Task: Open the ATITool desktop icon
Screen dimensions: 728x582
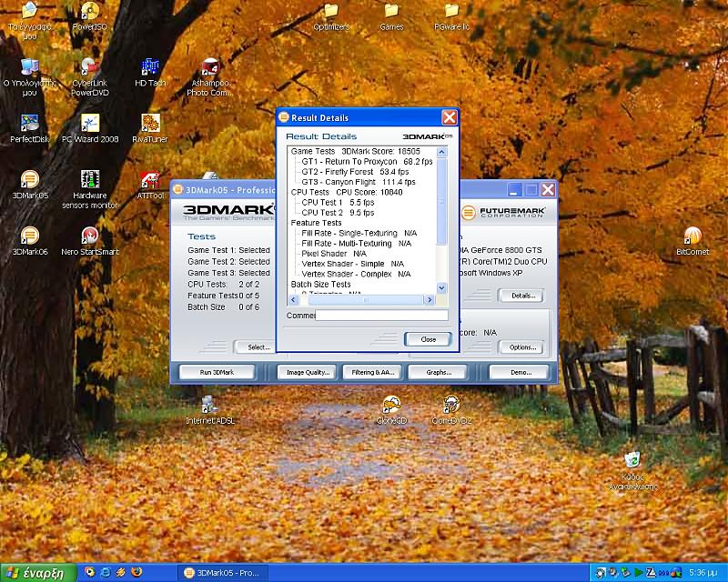Action: pos(150,185)
